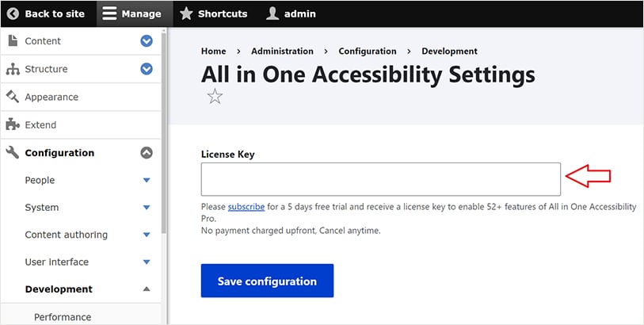The image size is (644, 325).
Task: Expand the Structure menu chevron
Action: click(x=146, y=69)
